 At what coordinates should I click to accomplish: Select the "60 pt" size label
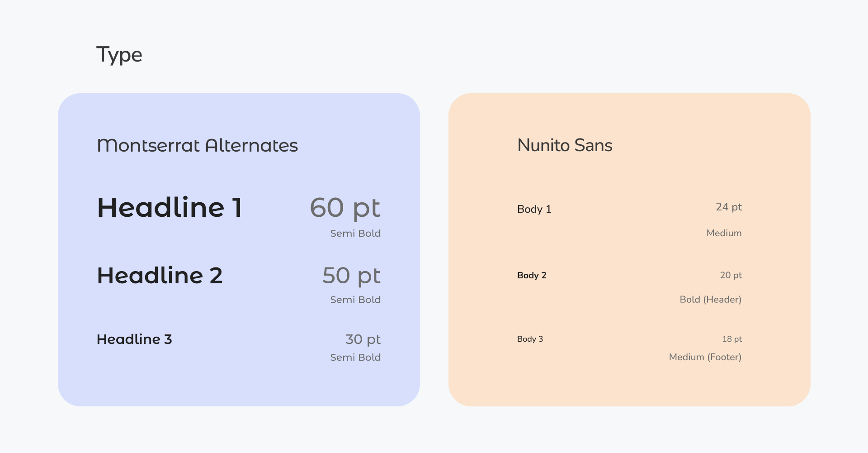click(x=345, y=208)
